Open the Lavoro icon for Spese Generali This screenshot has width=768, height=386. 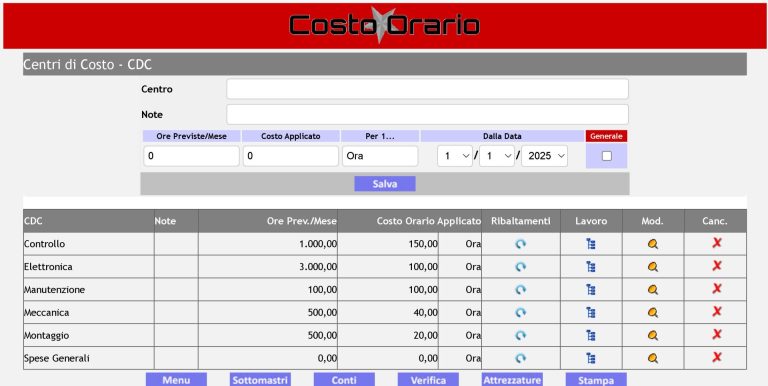click(x=591, y=358)
